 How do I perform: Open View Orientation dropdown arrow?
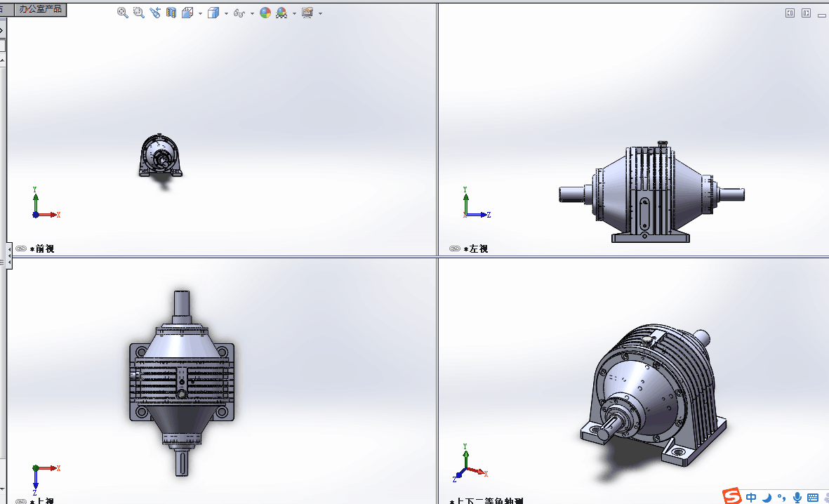point(200,13)
